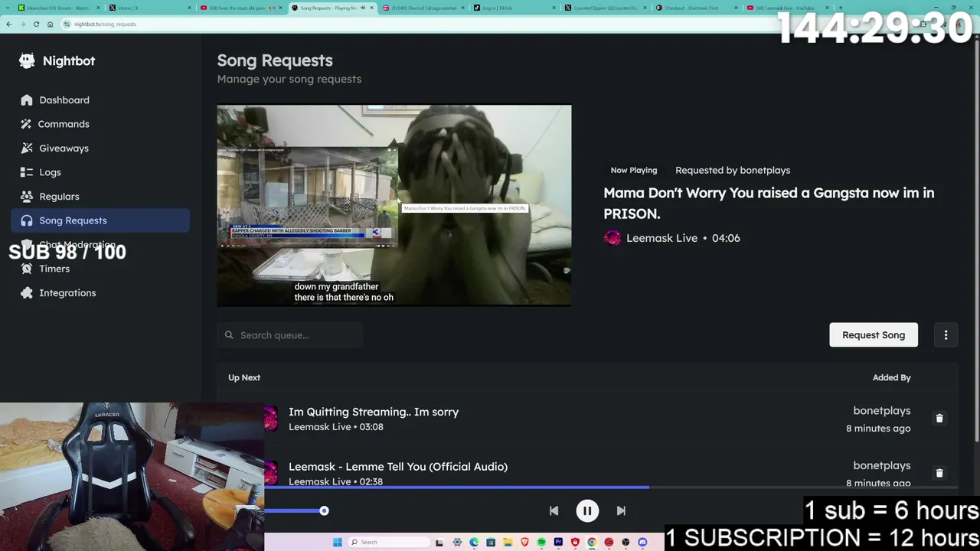
Task: Open Premiere Pro from the taskbar
Action: (558, 543)
